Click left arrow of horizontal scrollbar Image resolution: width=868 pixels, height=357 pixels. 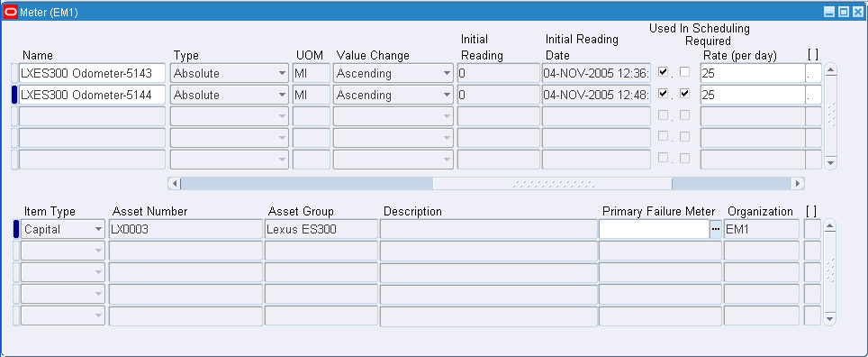click(x=175, y=184)
